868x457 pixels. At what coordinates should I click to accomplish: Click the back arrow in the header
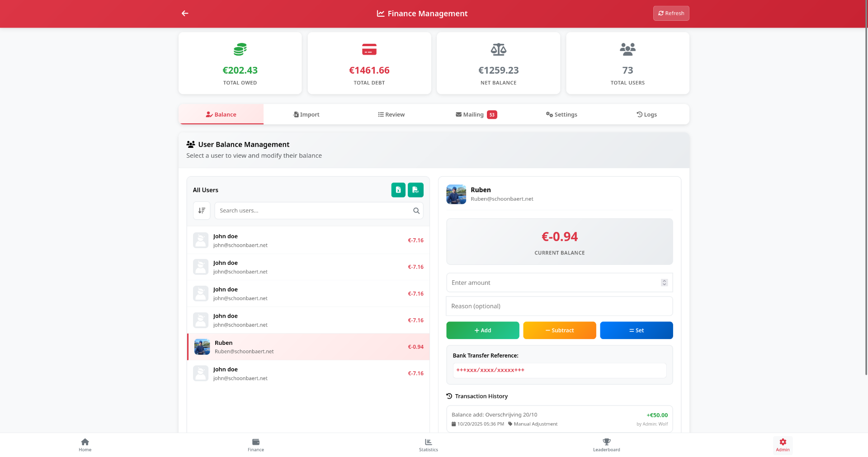(185, 13)
